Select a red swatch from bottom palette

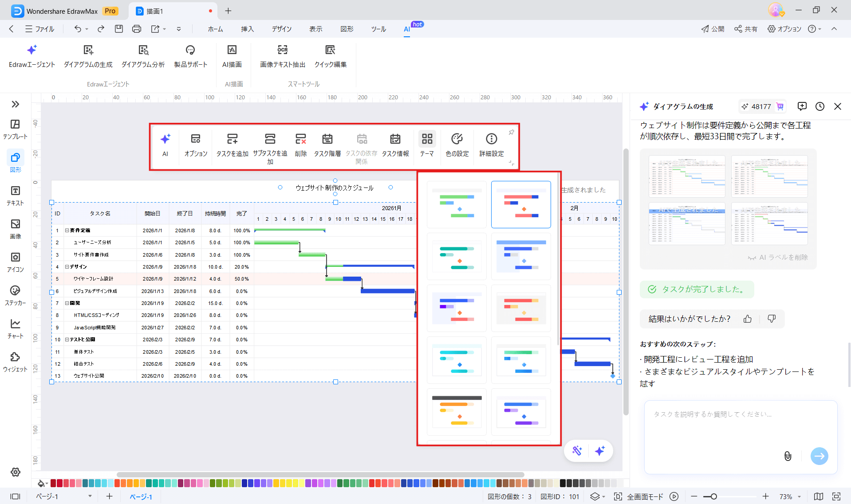click(53, 483)
